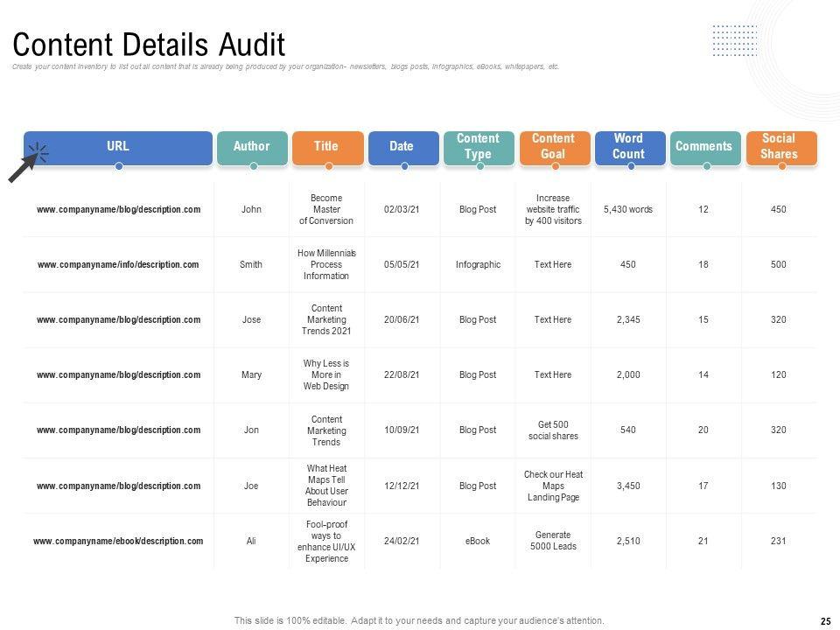Select the Word Count column header
Screen dimensions: 840x630
630,148
